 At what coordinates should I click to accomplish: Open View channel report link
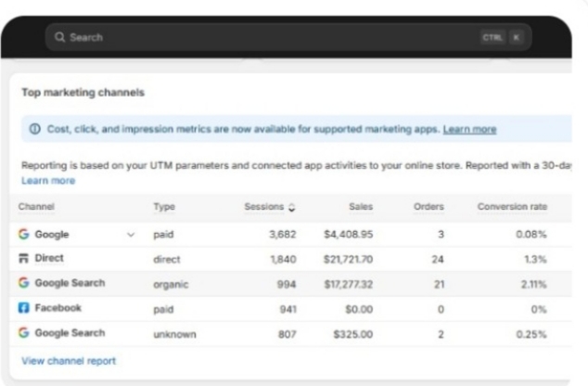pos(69,361)
